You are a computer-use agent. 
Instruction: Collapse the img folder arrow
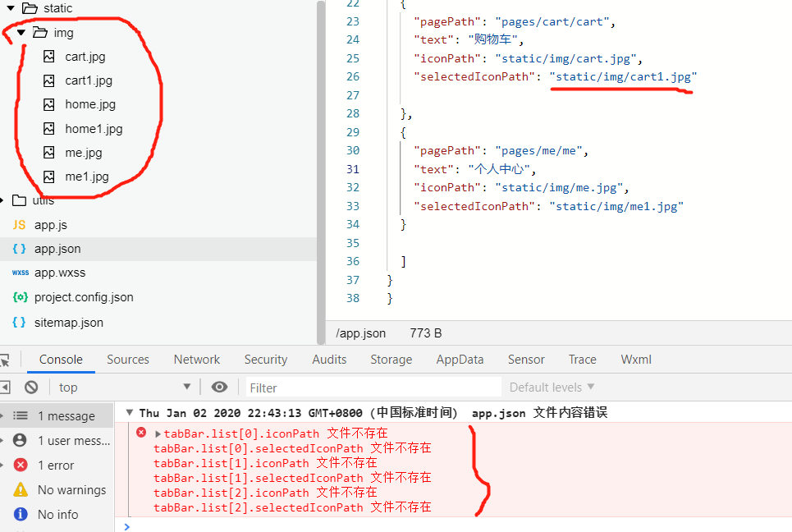click(21, 33)
